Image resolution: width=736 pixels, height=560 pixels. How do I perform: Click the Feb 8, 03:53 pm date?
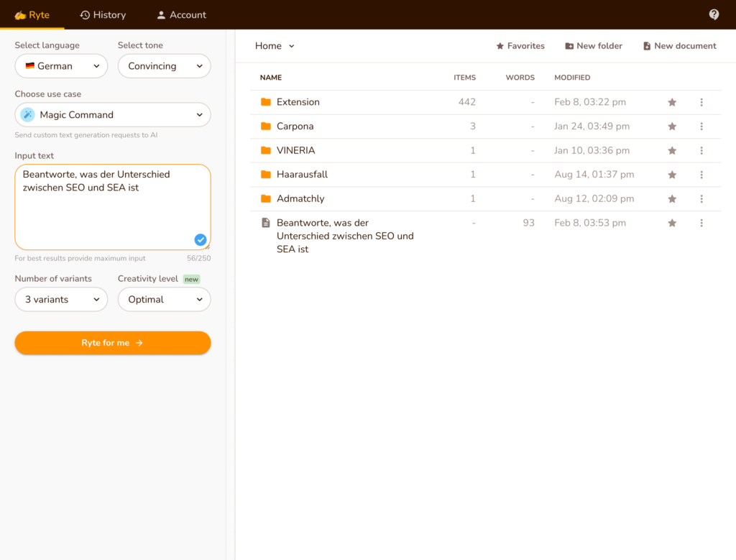tap(590, 223)
